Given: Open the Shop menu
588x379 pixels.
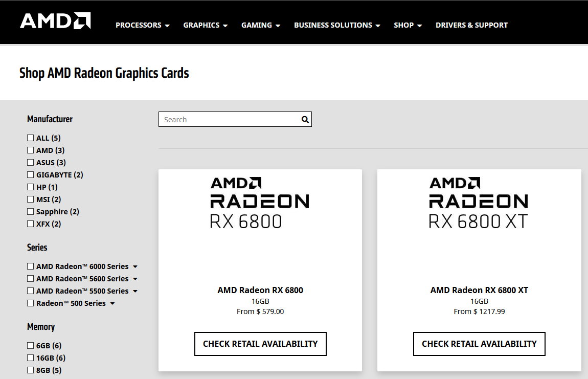Looking at the screenshot, I should coord(408,25).
